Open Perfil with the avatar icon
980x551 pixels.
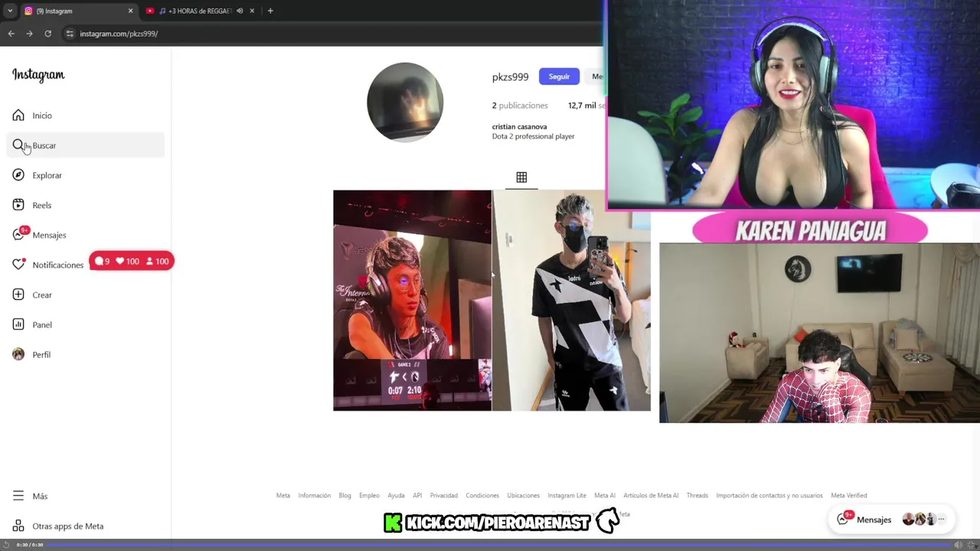click(86, 354)
